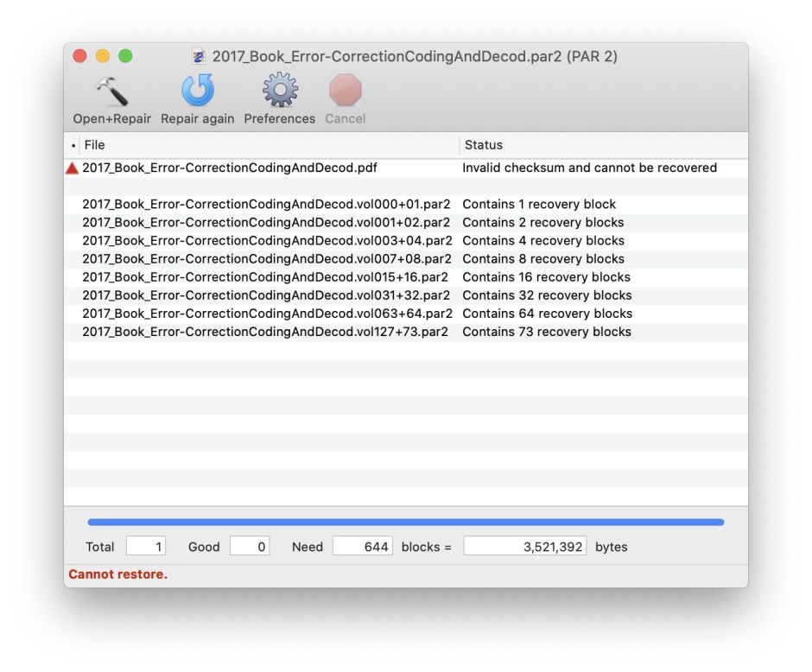Sort by the Status column header
Viewport: 812px width, 672px height.
tap(603, 145)
